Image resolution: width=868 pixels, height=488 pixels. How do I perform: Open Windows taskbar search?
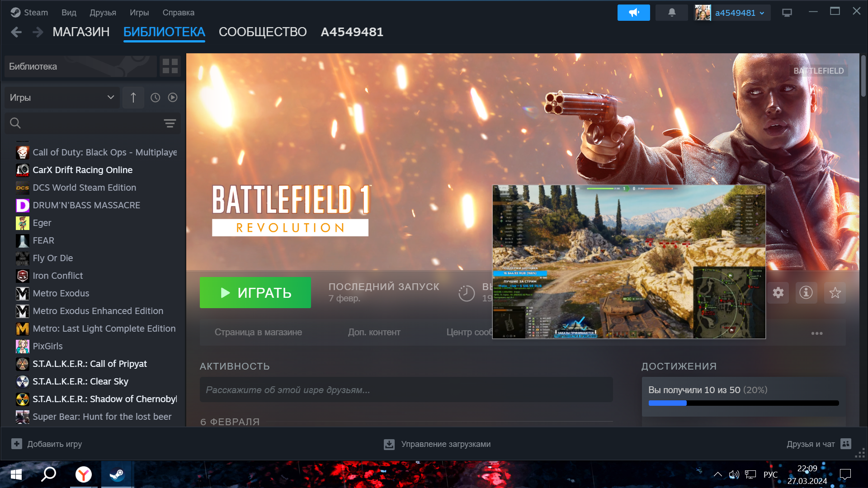[x=49, y=474]
